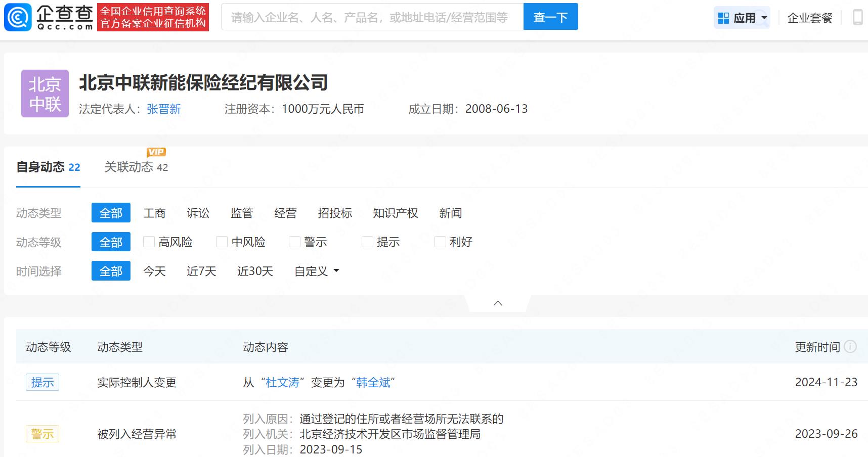Filter dynamics by 诉讼 type
The height and width of the screenshot is (457, 868).
(198, 213)
